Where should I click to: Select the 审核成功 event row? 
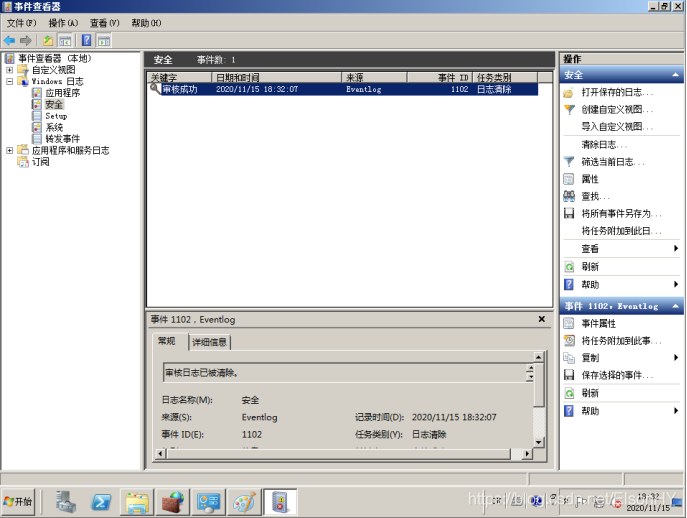(x=343, y=89)
